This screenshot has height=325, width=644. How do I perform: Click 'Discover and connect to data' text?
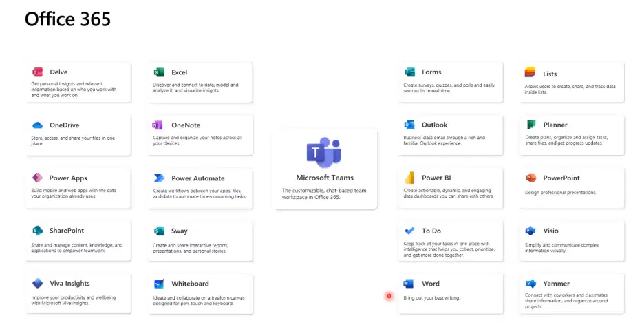tap(195, 87)
